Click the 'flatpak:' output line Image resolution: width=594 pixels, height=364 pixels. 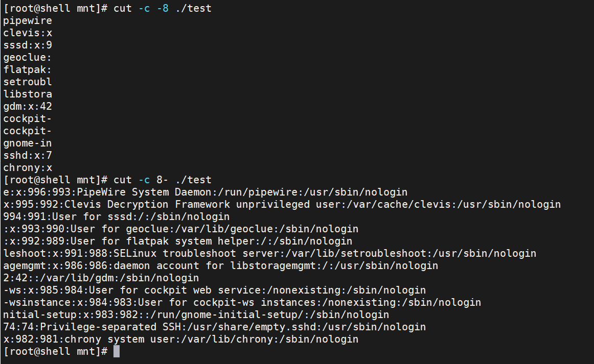point(27,69)
